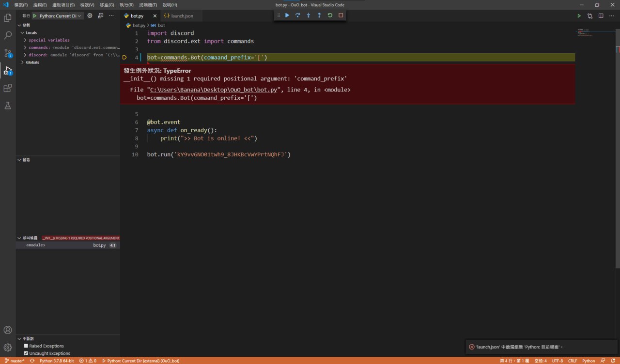Image resolution: width=620 pixels, height=364 pixels.
Task: Open launch.json via the gear icon
Action: click(x=90, y=15)
